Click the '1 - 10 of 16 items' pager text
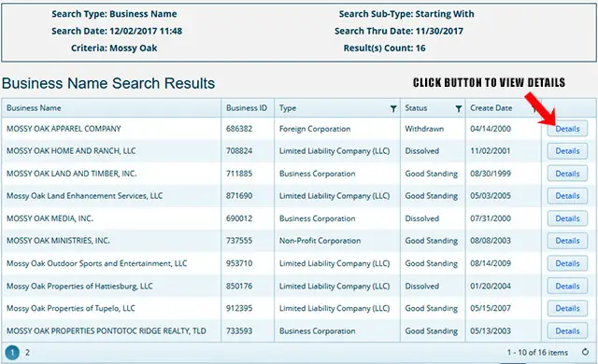Screen dimensions: 598x364 click(537, 353)
